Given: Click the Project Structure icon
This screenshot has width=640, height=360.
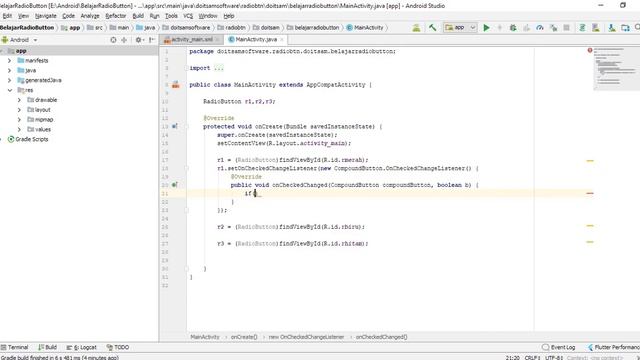Looking at the screenshot, I should click(625, 28).
